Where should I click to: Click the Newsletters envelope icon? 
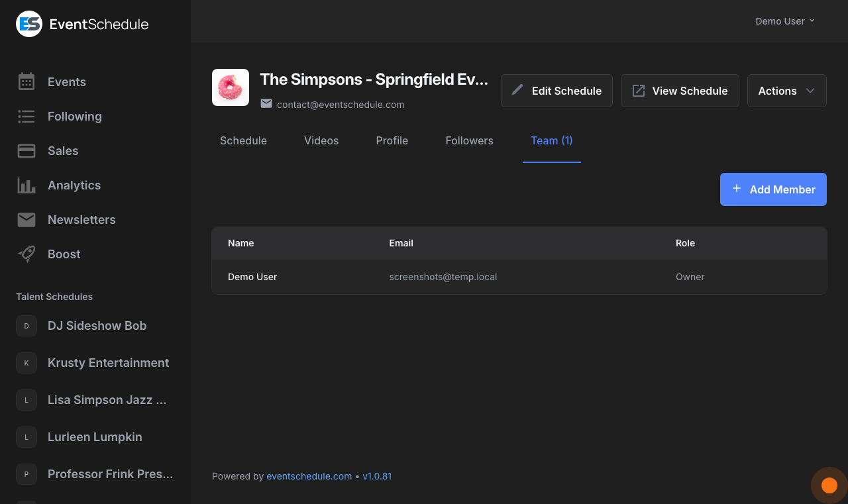[x=26, y=220]
